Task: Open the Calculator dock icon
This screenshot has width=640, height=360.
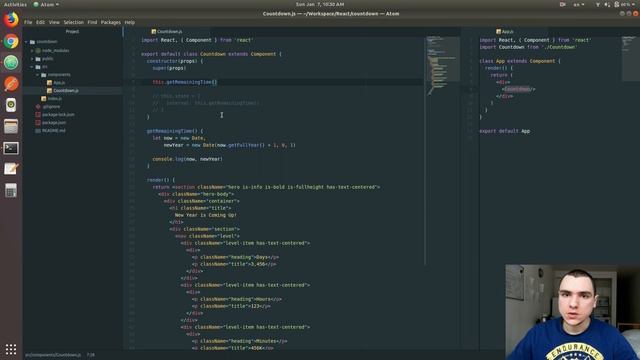Action: coord(11,190)
